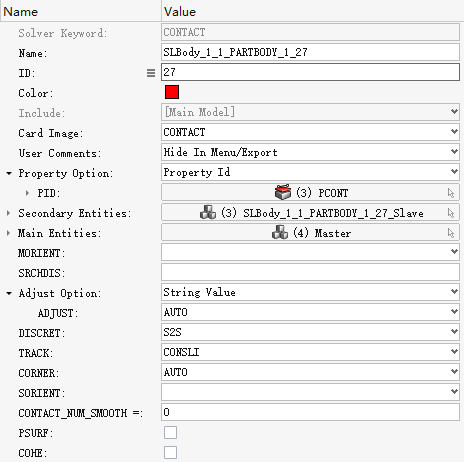
Task: Open the Card Image dropdown
Action: [x=310, y=132]
